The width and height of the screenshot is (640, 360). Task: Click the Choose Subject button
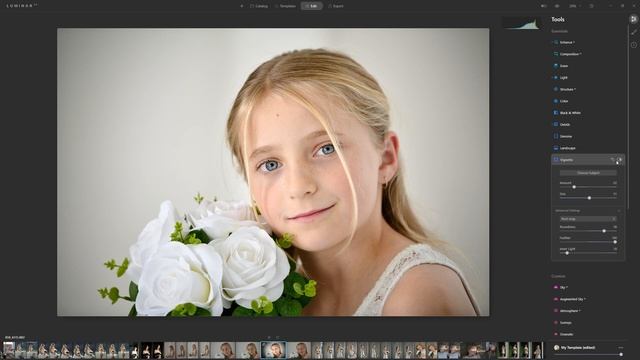(x=588, y=173)
